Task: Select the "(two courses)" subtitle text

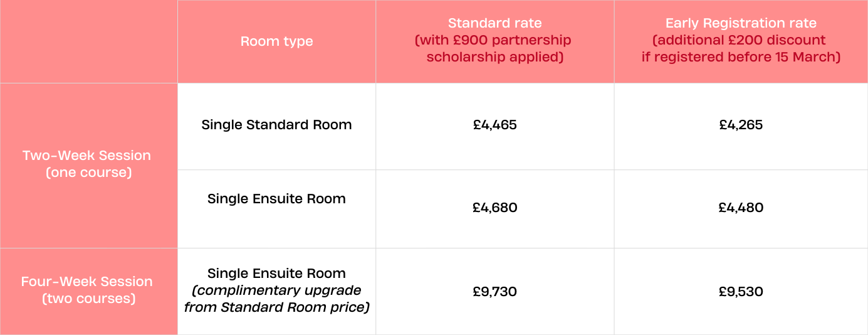Action: pyautogui.click(x=89, y=299)
